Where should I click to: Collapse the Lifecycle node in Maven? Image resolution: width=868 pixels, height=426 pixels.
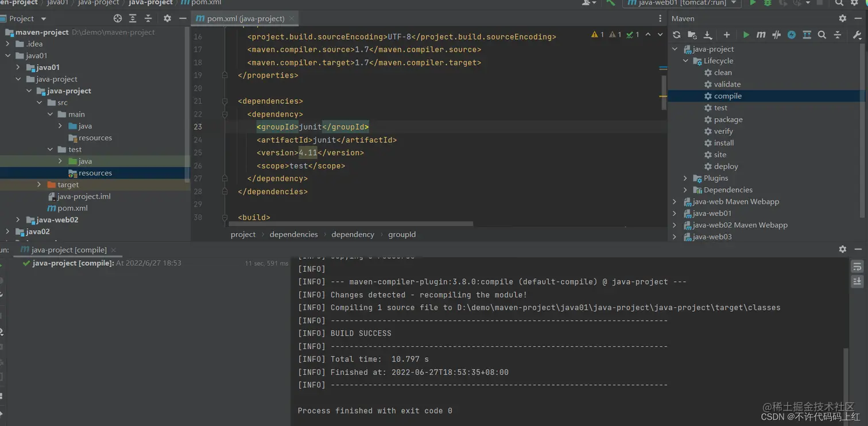click(x=685, y=61)
